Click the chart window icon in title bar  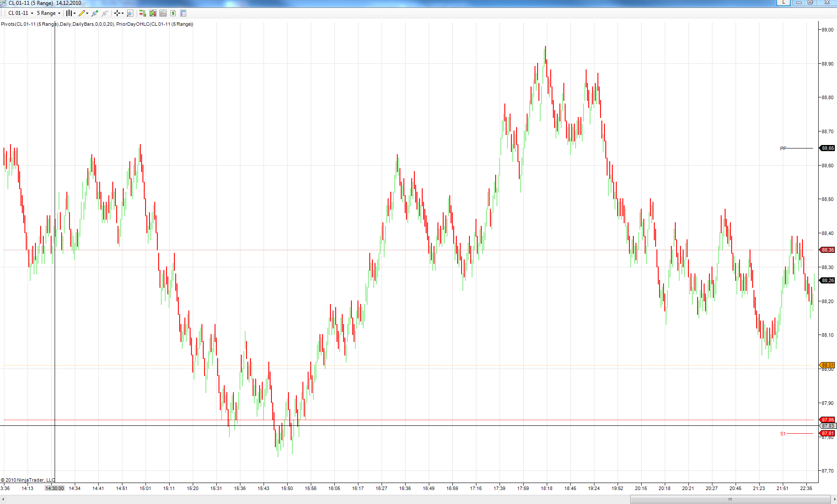[3, 3]
